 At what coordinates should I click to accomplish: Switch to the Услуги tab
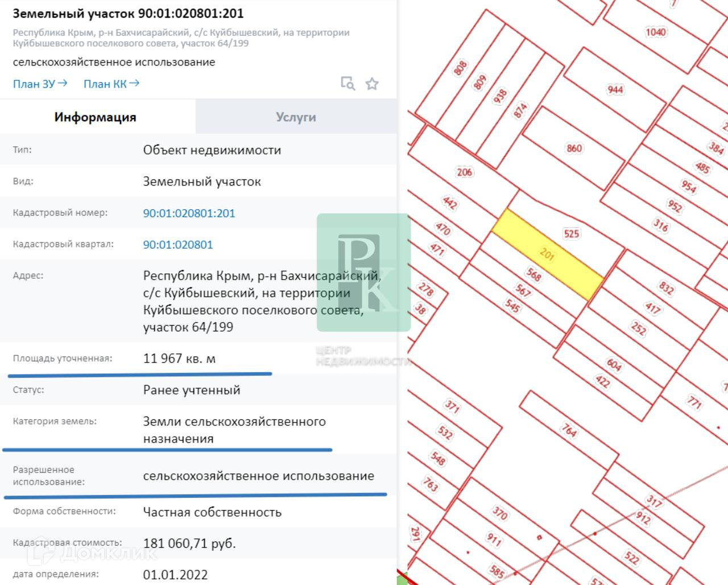[x=296, y=117]
